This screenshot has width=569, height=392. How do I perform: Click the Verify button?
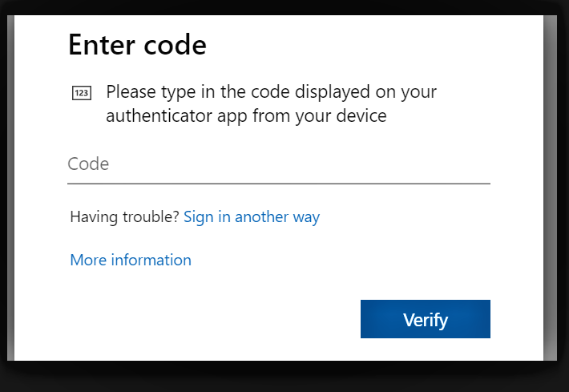(426, 319)
